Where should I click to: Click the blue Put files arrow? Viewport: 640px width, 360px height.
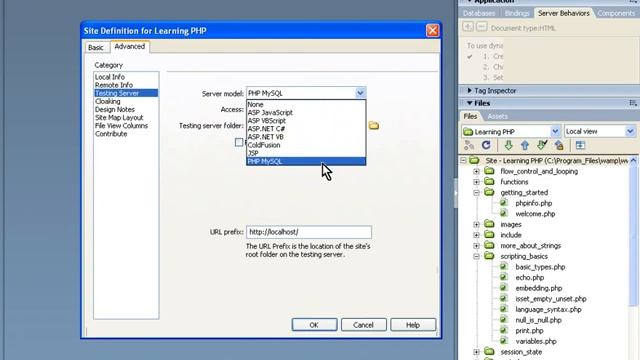pos(525,145)
